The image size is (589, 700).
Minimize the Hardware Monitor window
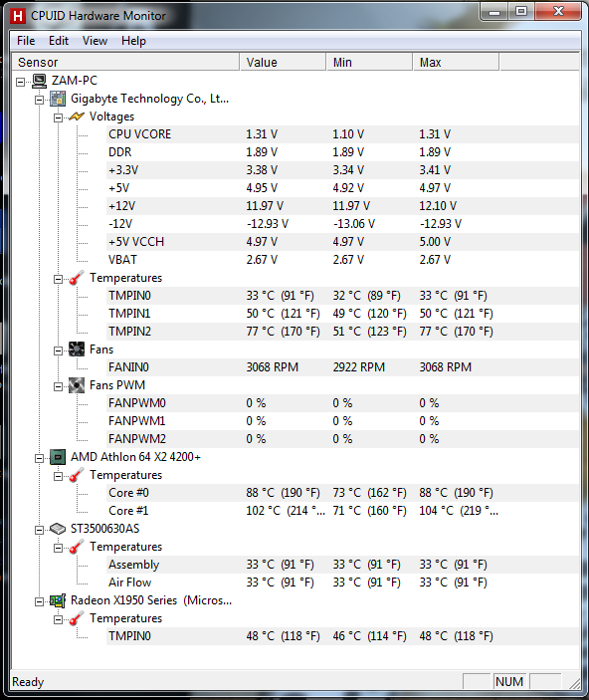coord(494,12)
